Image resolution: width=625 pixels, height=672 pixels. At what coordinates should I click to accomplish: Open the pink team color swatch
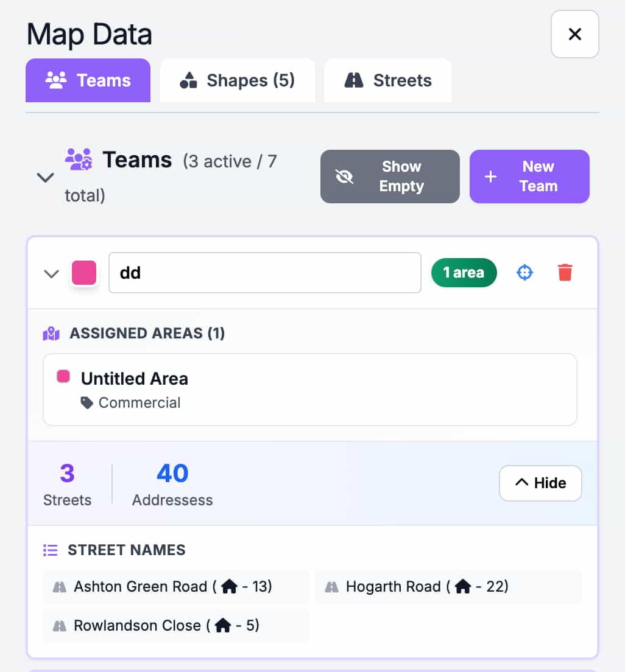[84, 273]
